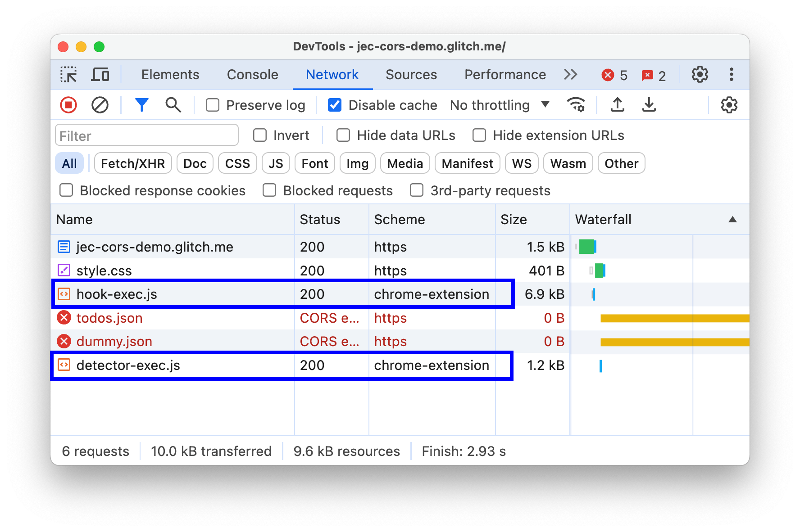Enable the Preserve log checkbox
Image resolution: width=800 pixels, height=532 pixels.
(212, 105)
